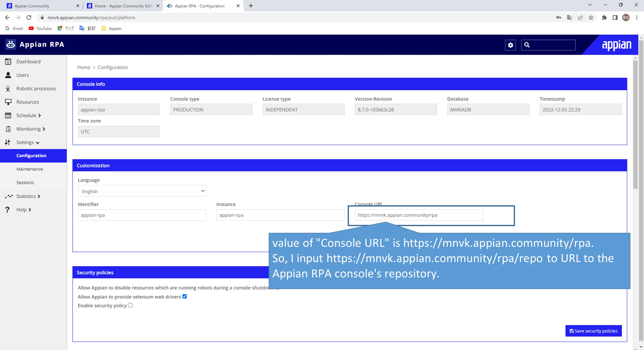Screen dimensions: 644x350
Task: Open the gear settings icon in header
Action: coord(510,45)
